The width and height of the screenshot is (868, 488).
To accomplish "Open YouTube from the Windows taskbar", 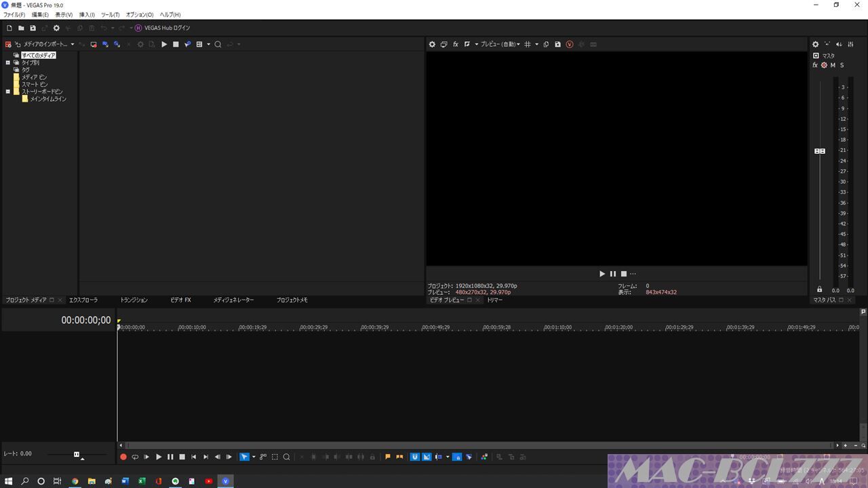I will tap(209, 481).
